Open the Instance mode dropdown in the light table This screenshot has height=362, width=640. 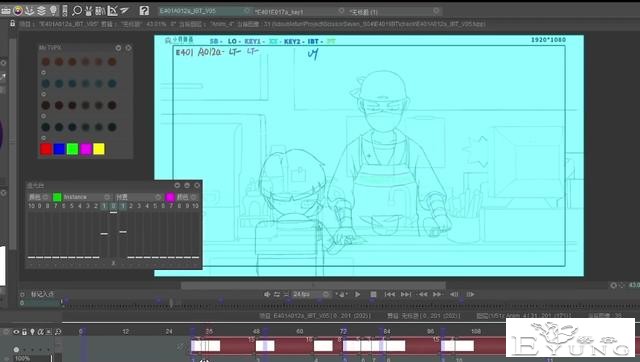tap(87, 197)
